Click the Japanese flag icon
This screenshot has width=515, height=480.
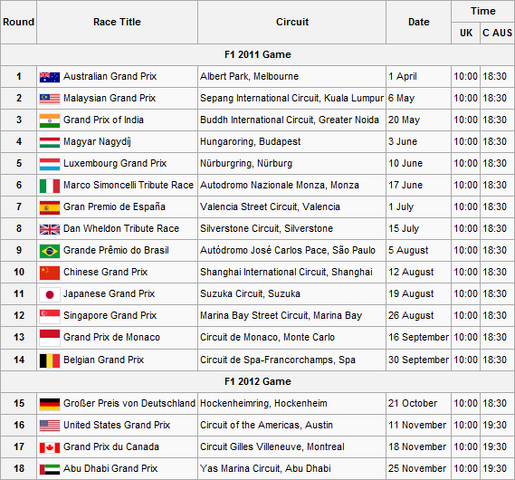pos(50,295)
